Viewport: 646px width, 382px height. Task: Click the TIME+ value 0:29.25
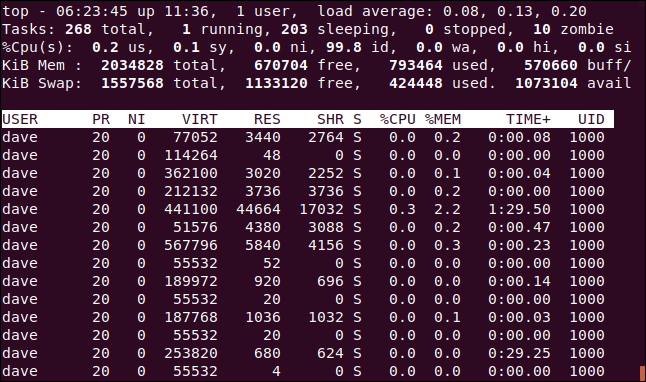click(519, 353)
